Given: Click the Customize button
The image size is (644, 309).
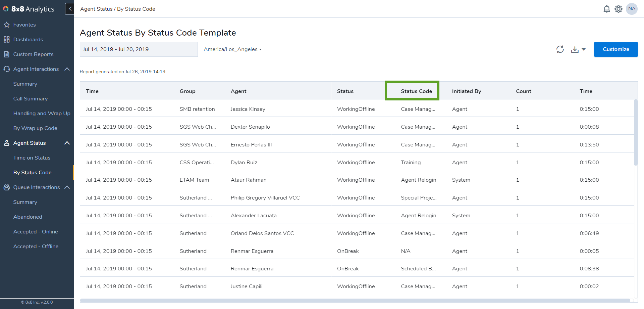Looking at the screenshot, I should [x=615, y=49].
